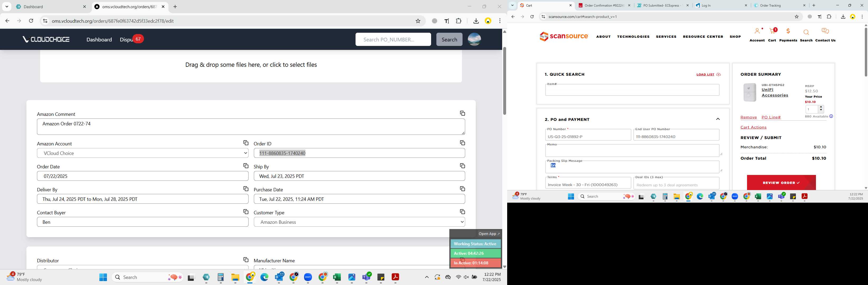Click the Search button next to PO_NUMBER
The image size is (868, 285).
[x=449, y=39]
